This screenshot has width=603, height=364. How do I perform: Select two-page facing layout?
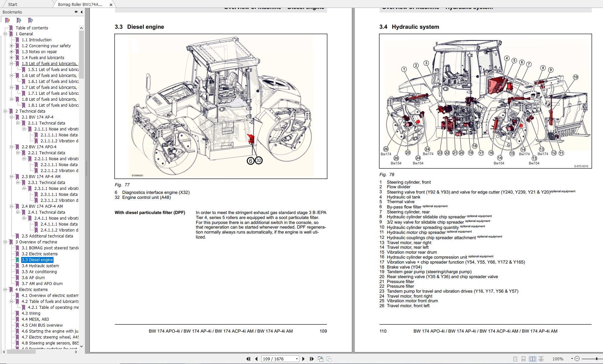click(x=532, y=359)
